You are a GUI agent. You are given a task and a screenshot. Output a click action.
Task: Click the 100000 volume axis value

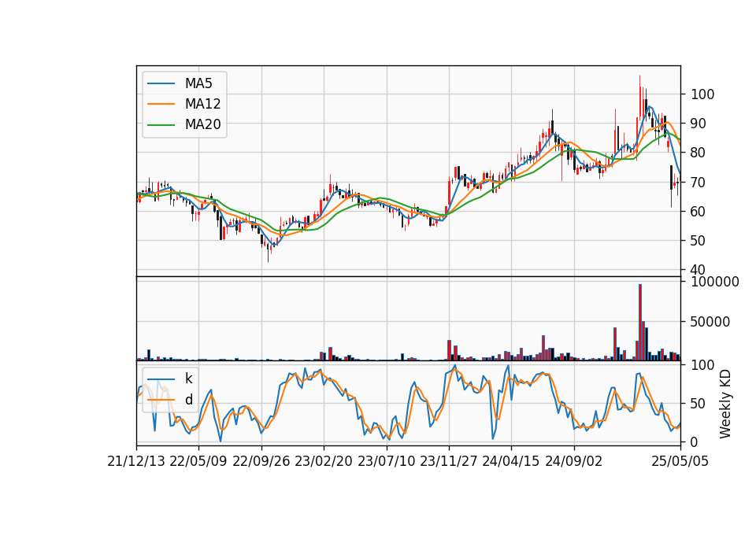[x=715, y=282]
